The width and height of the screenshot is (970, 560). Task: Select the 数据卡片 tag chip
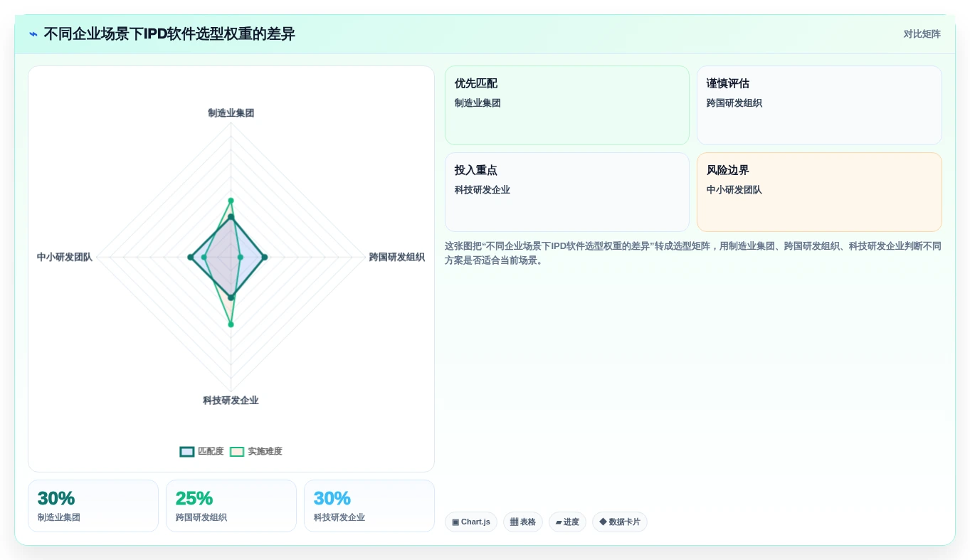pyautogui.click(x=619, y=522)
